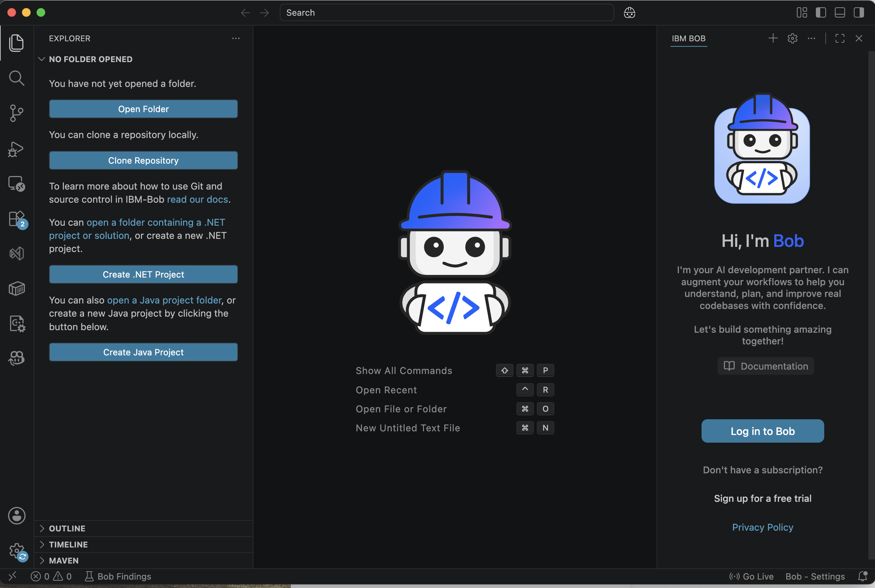Maximize the IBM Bob panel
The width and height of the screenshot is (875, 588).
[840, 38]
